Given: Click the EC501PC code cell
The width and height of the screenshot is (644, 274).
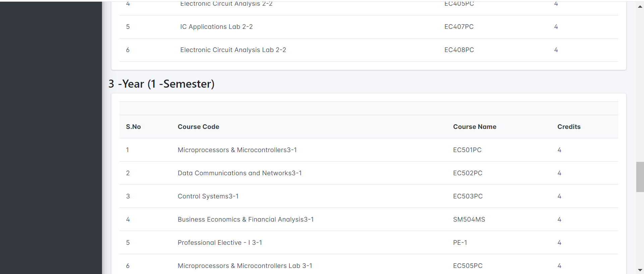Looking at the screenshot, I should pos(467,150).
